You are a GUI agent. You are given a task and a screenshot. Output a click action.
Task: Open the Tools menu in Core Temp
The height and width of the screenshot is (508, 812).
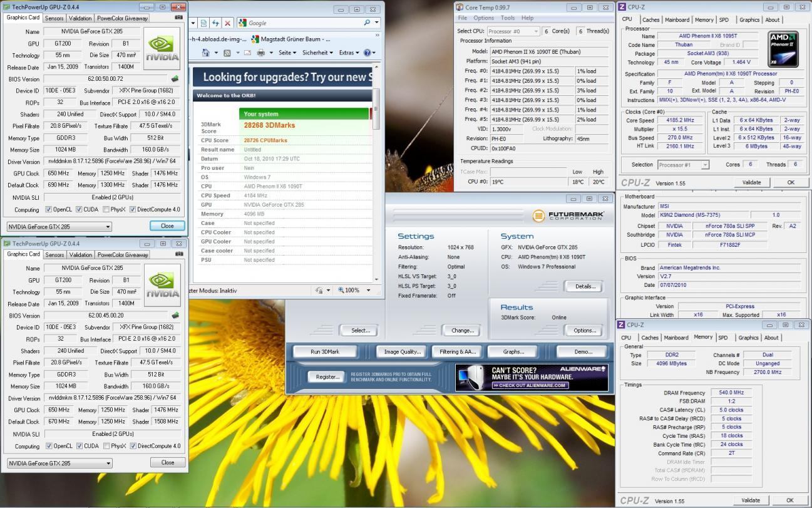tap(508, 18)
